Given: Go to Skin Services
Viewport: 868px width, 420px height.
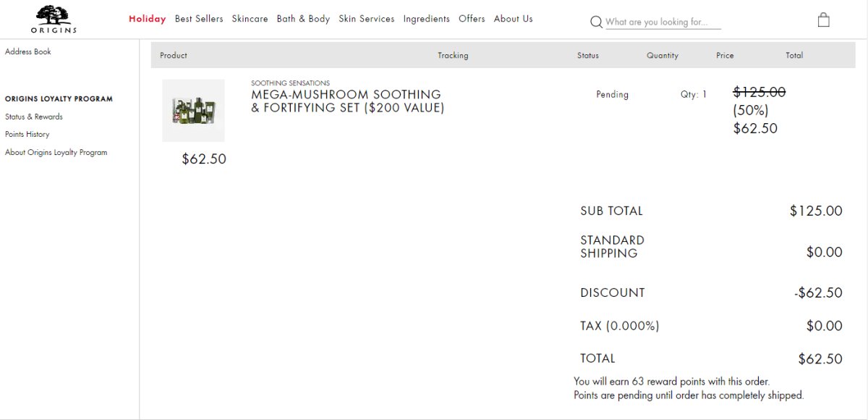Looking at the screenshot, I should tap(366, 19).
